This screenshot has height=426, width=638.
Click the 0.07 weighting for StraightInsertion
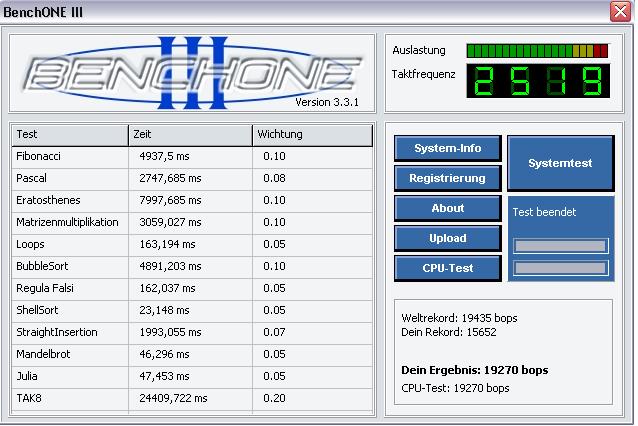(x=274, y=332)
